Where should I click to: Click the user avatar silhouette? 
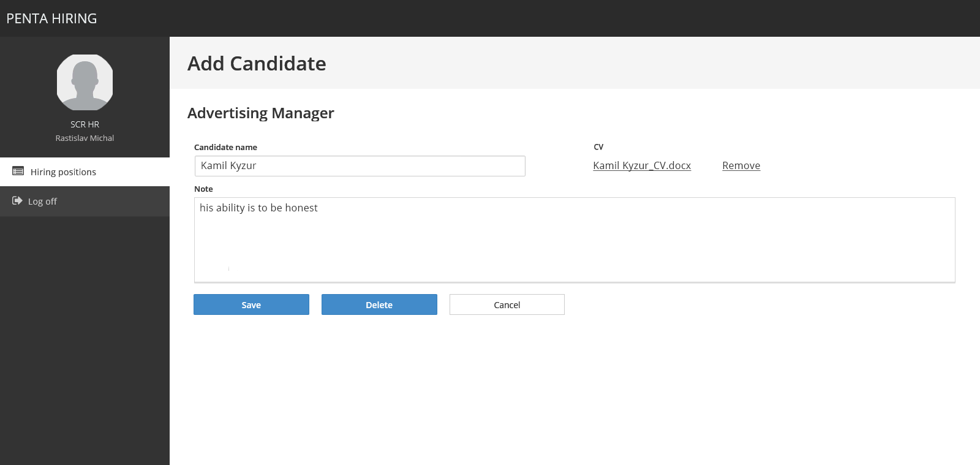pyautogui.click(x=85, y=82)
